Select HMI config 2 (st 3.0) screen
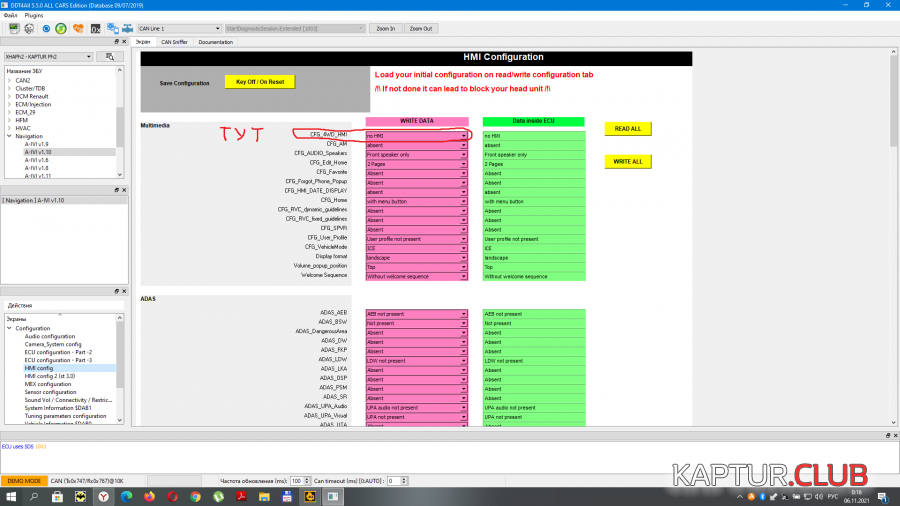The height and width of the screenshot is (506, 900). point(49,376)
